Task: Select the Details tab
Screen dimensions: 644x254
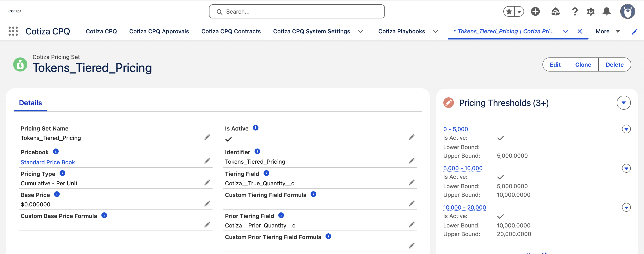Action: 31,103
